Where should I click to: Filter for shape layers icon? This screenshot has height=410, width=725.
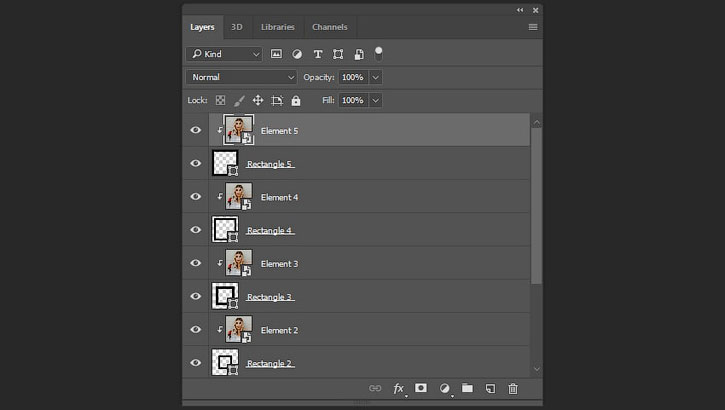click(x=338, y=54)
